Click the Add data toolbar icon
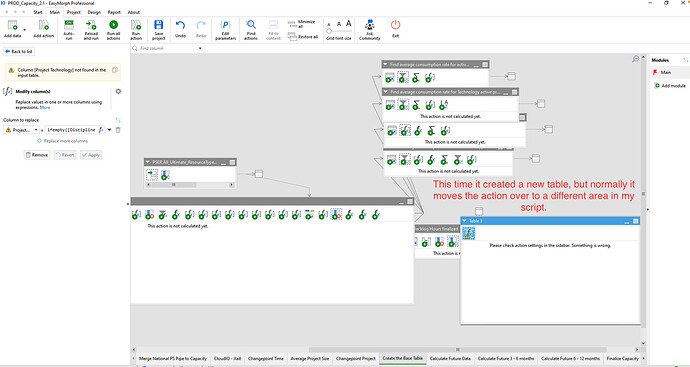Image resolution: width=690 pixels, height=367 pixels. pos(12,26)
